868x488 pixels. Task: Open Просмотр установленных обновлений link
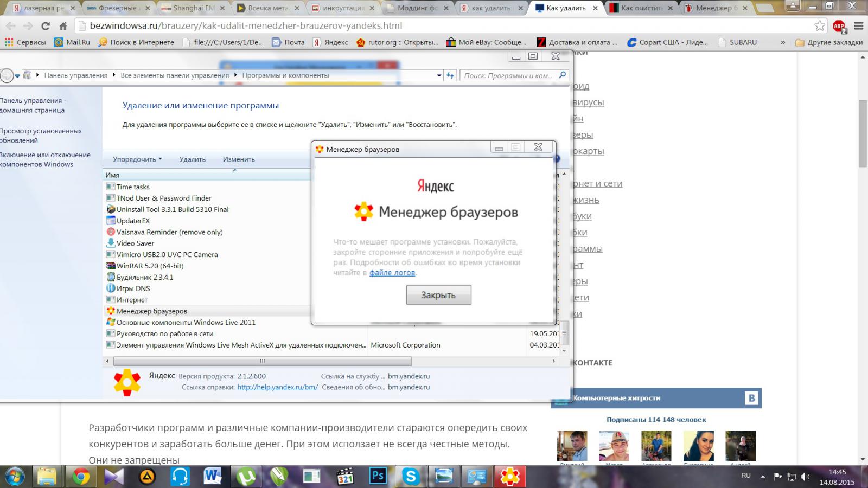41,136
